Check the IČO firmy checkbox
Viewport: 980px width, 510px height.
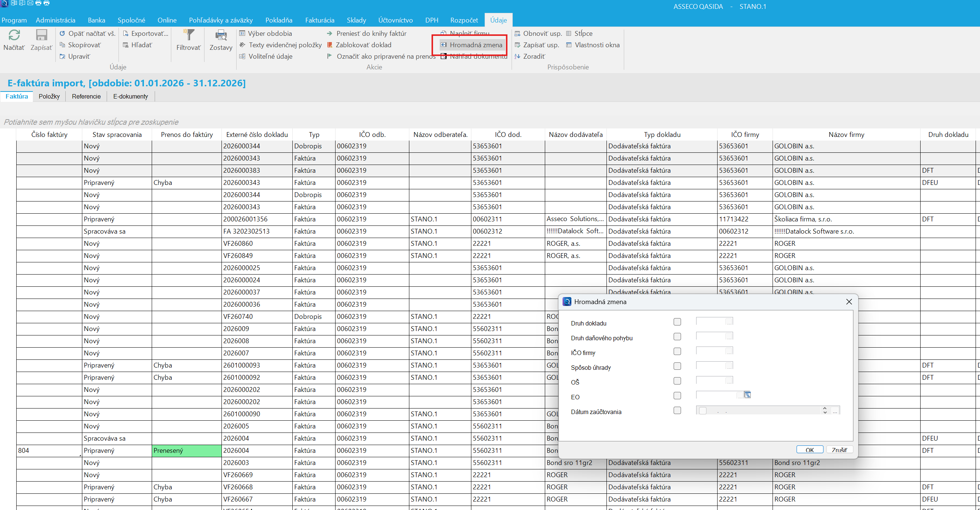click(677, 351)
